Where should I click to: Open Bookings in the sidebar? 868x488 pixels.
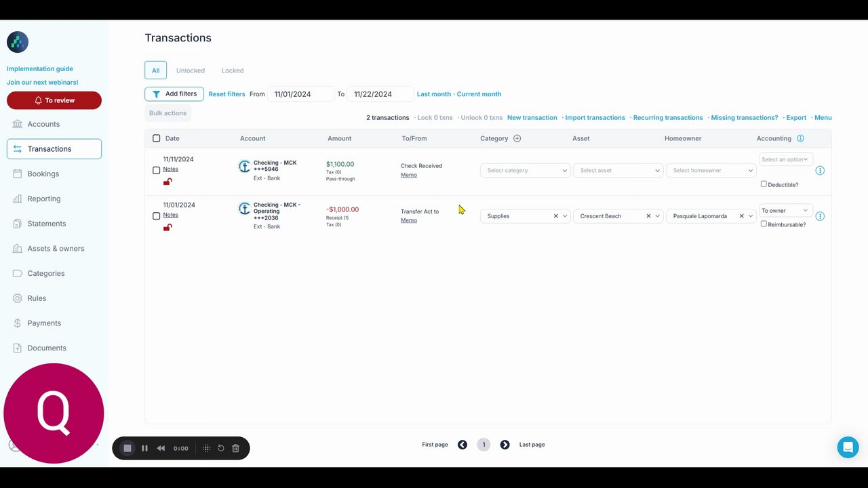[54, 174]
